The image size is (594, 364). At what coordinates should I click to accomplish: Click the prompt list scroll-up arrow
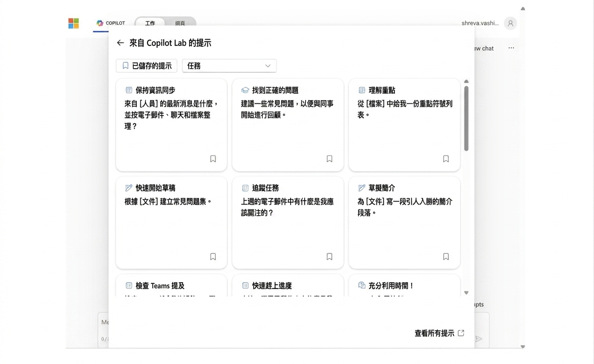466,81
